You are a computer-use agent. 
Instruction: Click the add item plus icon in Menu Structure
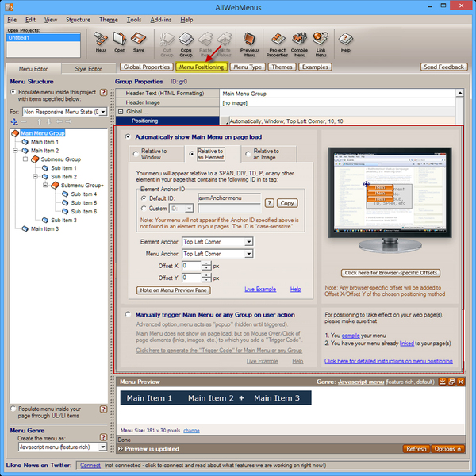tap(14, 121)
